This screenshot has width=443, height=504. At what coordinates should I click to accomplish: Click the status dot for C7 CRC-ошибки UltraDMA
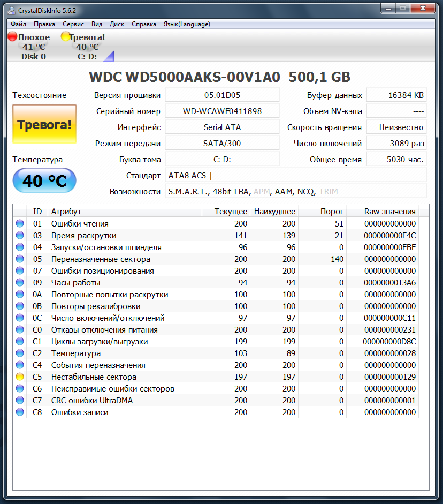[x=20, y=400]
